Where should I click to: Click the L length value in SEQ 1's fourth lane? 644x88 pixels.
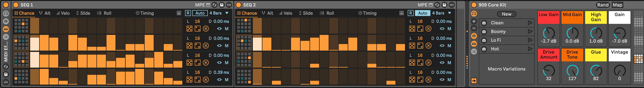tap(197, 72)
